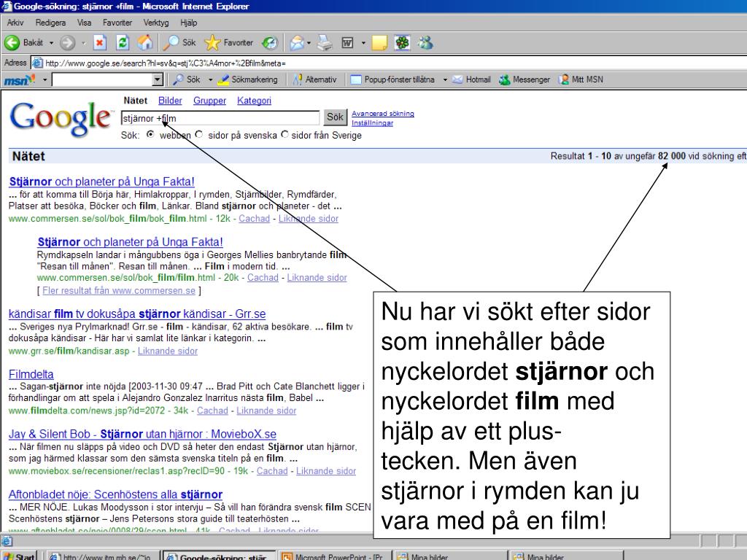Open the Visa menu
This screenshot has width=747, height=560.
pos(85,23)
